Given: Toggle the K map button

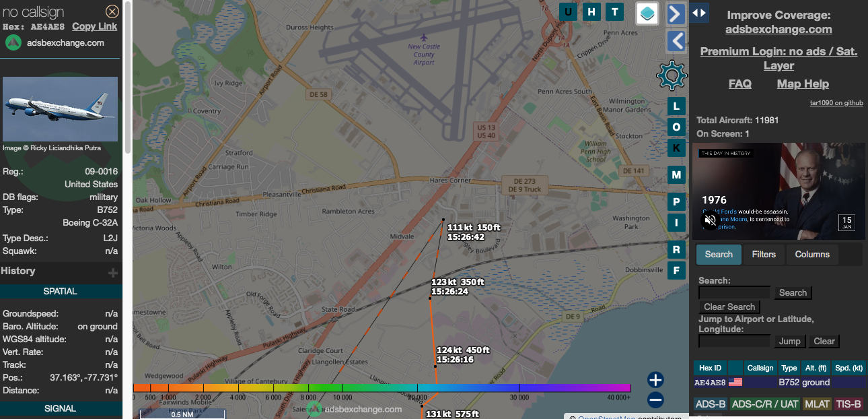Looking at the screenshot, I should click(676, 148).
